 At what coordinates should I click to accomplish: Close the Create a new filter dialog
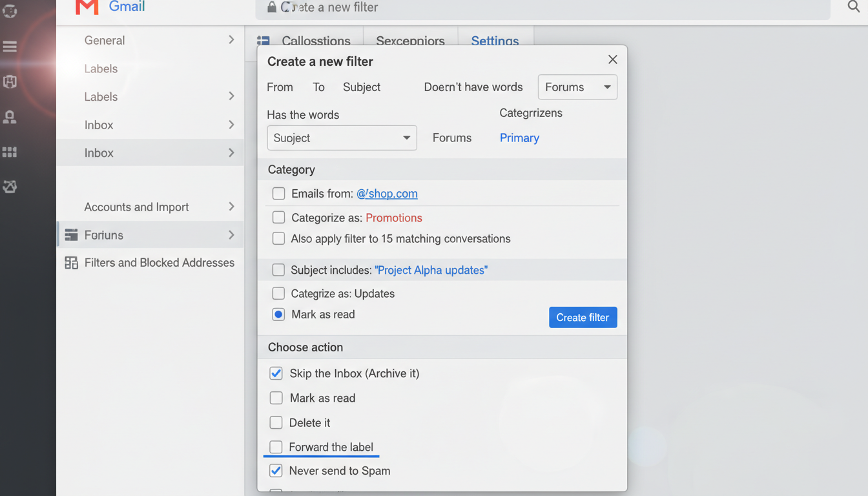612,60
